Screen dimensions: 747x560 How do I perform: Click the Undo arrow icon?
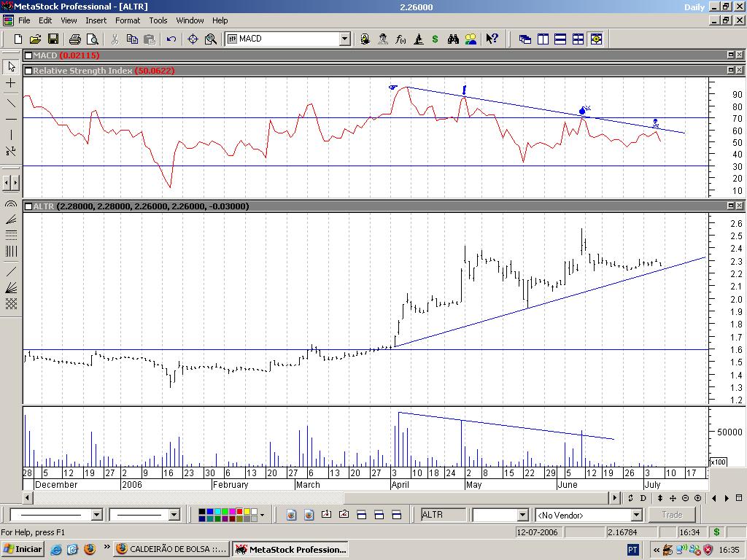point(171,39)
